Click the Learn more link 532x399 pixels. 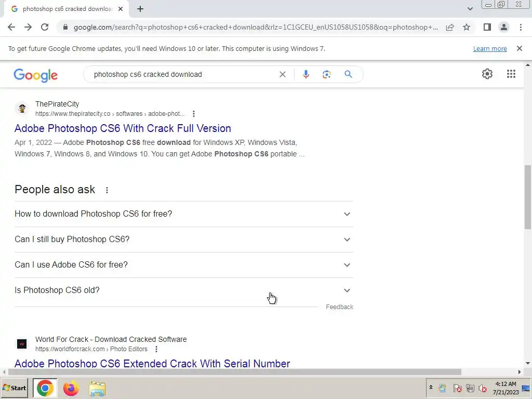click(x=490, y=48)
